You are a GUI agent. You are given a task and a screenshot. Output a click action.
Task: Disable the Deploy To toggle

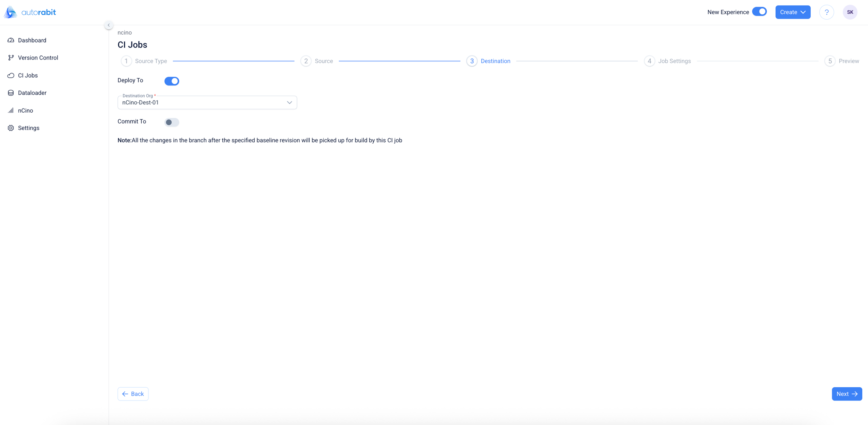click(x=172, y=81)
